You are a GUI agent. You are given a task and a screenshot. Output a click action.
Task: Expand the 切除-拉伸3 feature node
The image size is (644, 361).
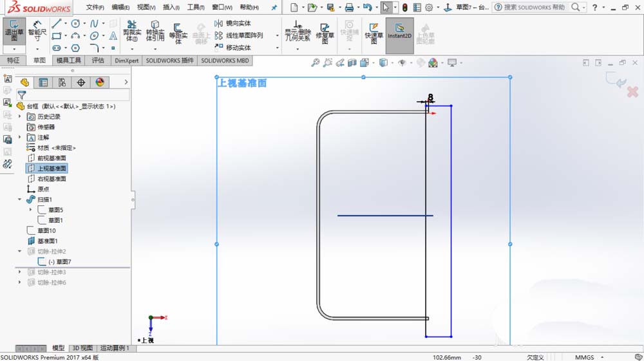pos(20,272)
